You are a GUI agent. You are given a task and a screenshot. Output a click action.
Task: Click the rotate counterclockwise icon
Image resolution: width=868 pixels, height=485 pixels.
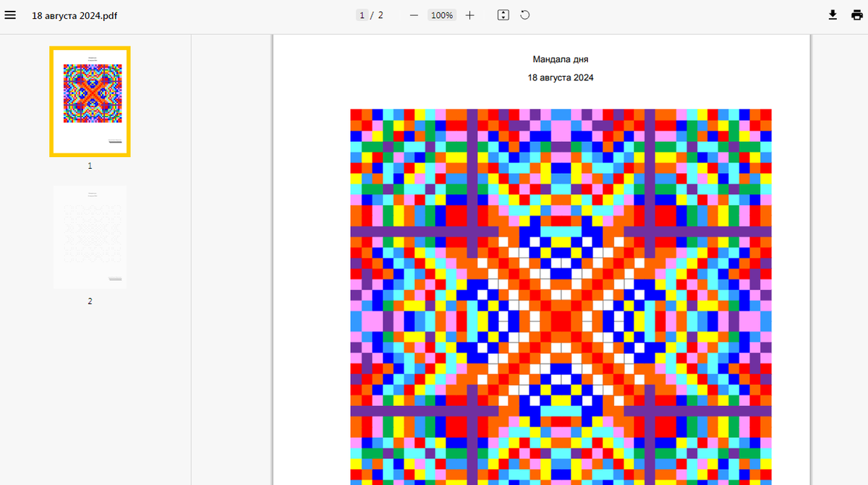coord(525,15)
